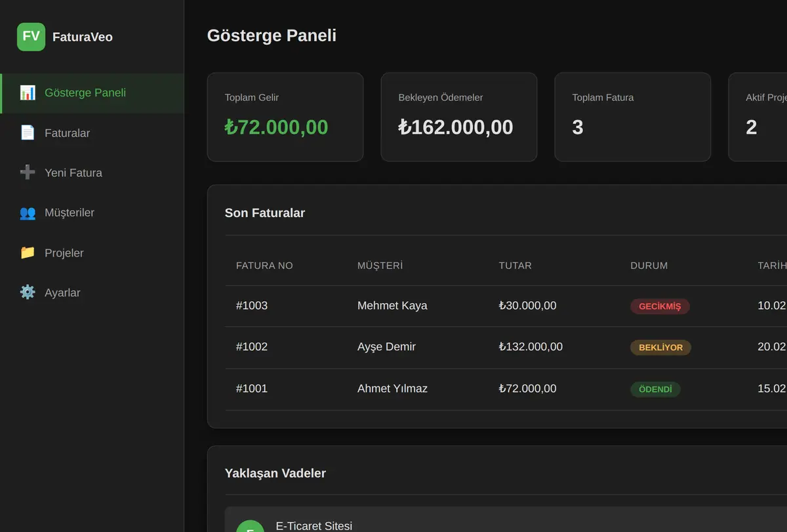
Task: Click the ₺30.000,00 amount cell
Action: point(527,306)
